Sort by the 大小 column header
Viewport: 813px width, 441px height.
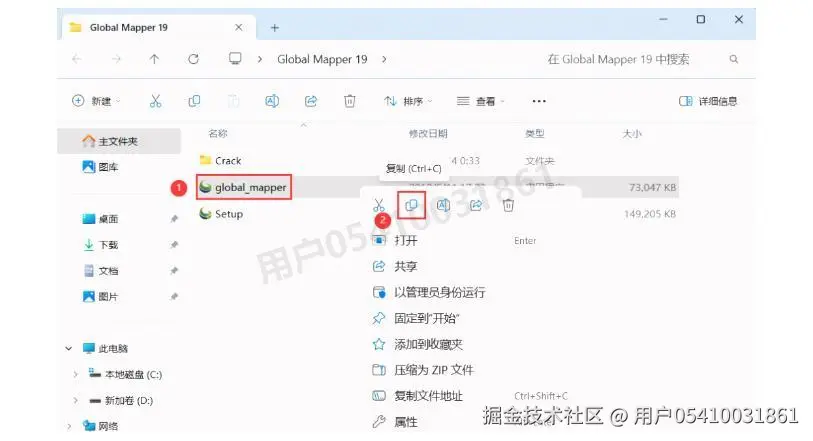tap(632, 134)
